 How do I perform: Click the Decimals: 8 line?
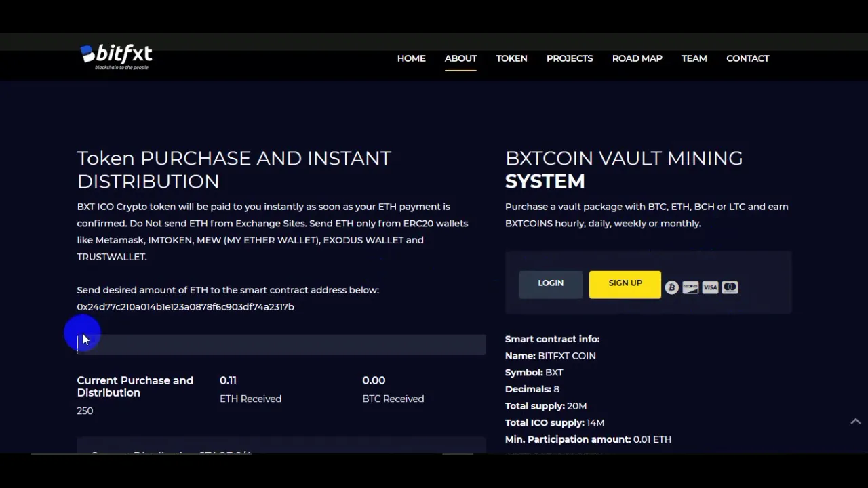click(x=532, y=389)
